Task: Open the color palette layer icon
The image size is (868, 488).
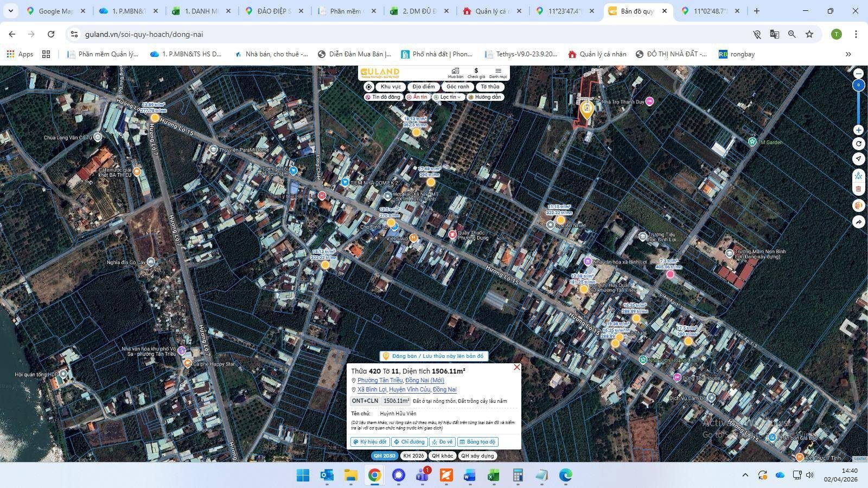Action: pos(858,206)
